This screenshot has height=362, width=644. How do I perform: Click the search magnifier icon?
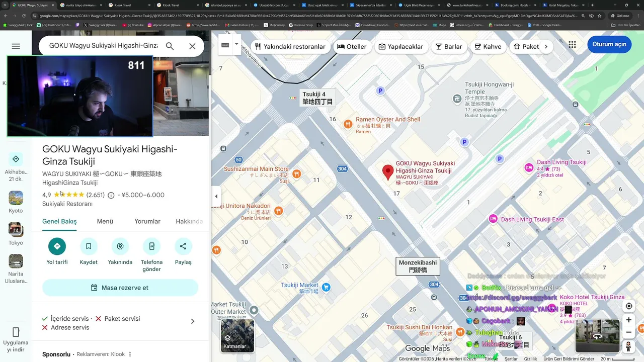pyautogui.click(x=170, y=46)
